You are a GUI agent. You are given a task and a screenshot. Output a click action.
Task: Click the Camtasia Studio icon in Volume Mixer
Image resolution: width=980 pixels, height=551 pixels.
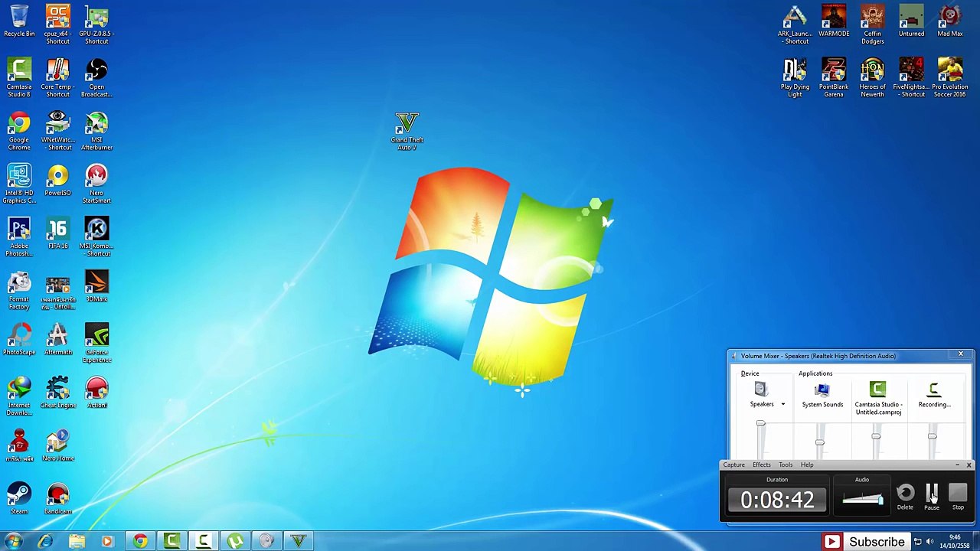(x=877, y=390)
